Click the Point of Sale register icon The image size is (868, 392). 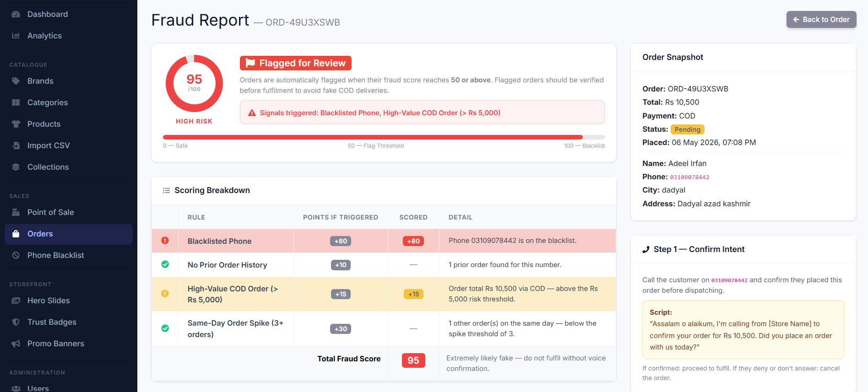point(16,212)
